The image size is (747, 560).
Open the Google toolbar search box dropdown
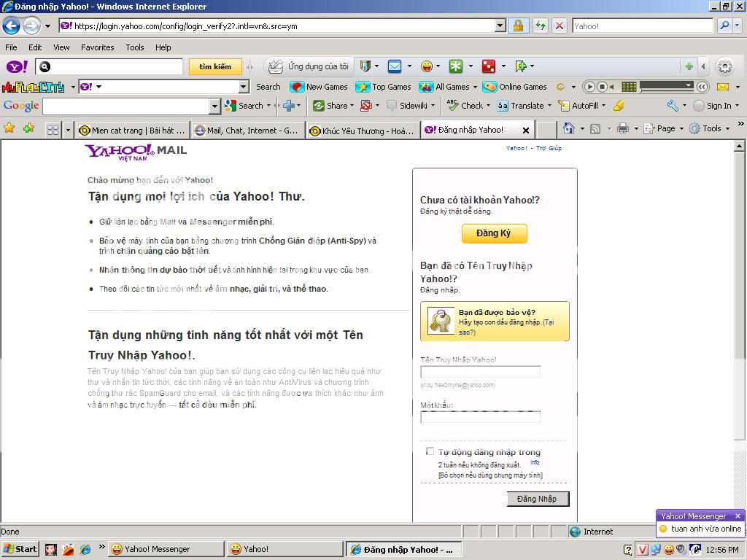(214, 106)
